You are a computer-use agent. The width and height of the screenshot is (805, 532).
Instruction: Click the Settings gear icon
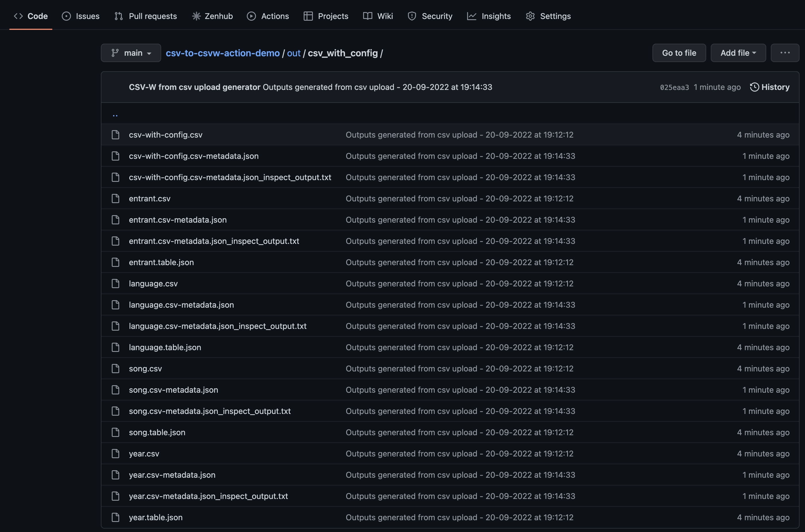530,16
